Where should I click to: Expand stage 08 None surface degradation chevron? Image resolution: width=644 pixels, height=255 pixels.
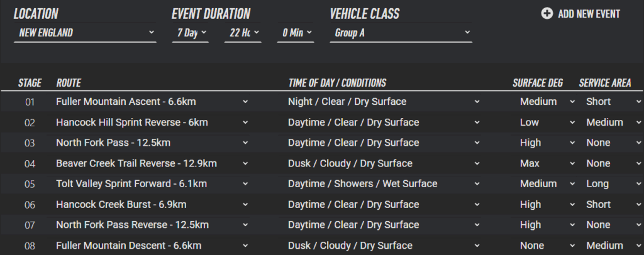pos(572,246)
